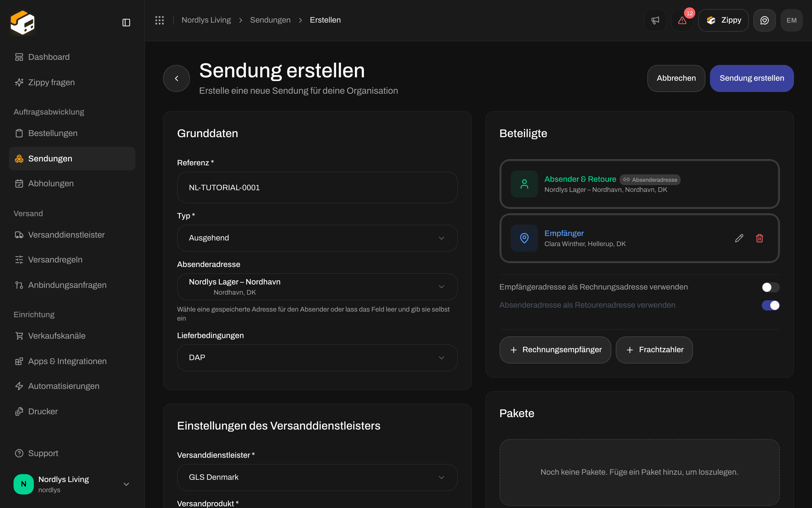Click the blue Sendung erstellen button
The width and height of the screenshot is (812, 508).
click(x=752, y=78)
